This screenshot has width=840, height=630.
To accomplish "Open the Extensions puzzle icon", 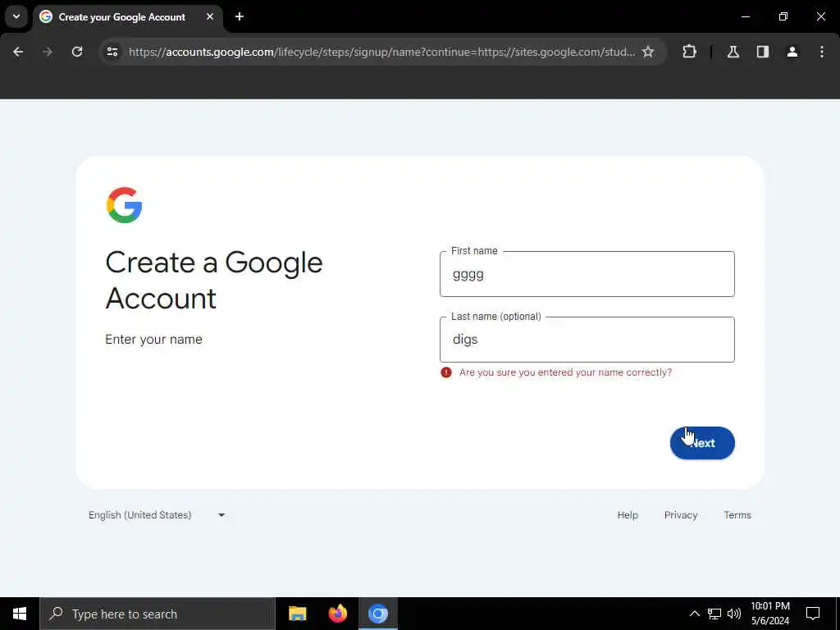I will point(689,52).
